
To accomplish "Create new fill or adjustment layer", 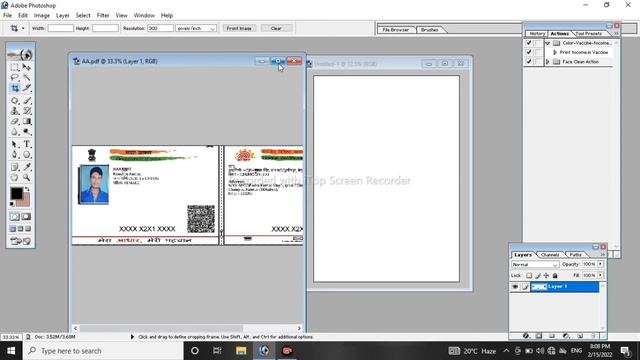I will (566, 336).
